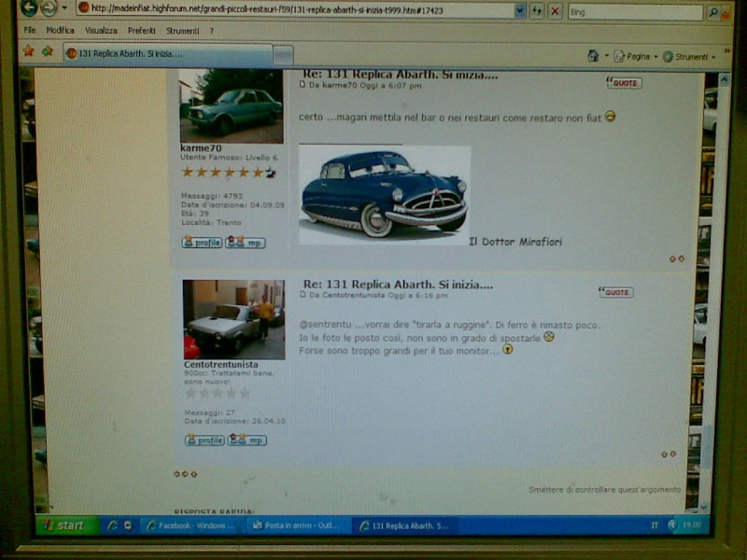Click the scrollbar up arrow
The width and height of the screenshot is (747, 560).
tap(725, 79)
